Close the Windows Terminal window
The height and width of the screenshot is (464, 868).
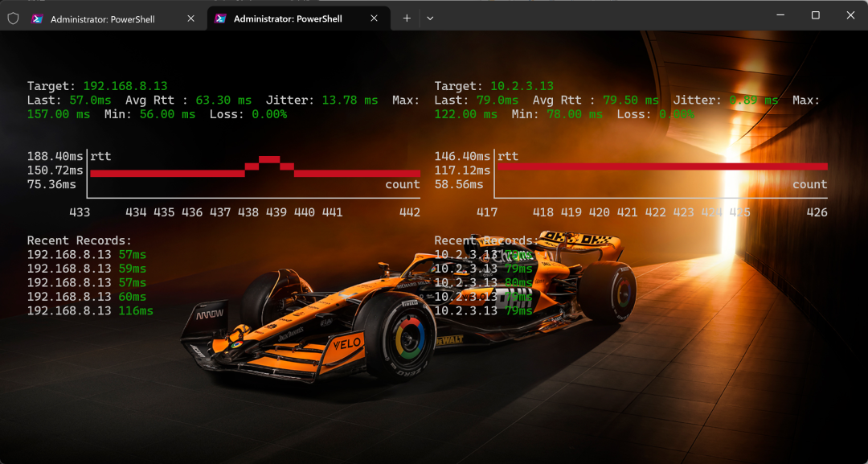pos(851,15)
